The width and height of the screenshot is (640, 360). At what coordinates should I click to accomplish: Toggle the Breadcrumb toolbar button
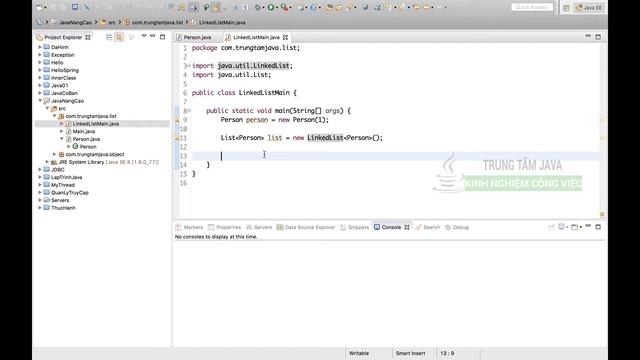click(193, 7)
